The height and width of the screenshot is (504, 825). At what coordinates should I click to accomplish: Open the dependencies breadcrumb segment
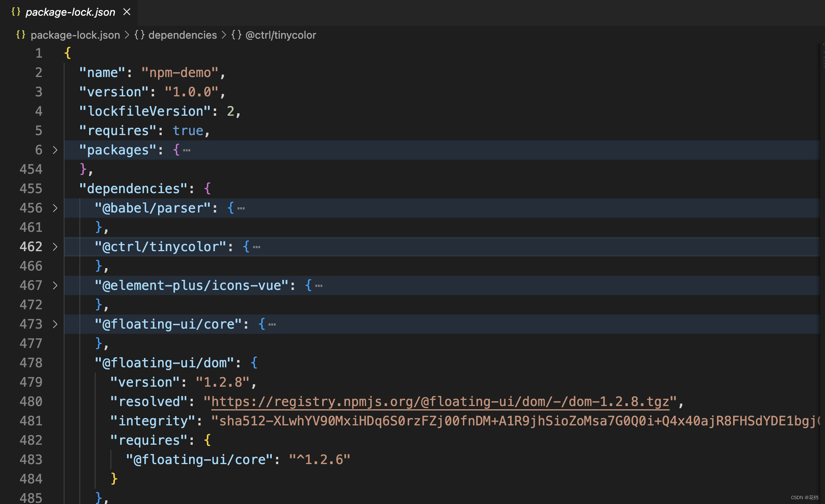click(182, 35)
